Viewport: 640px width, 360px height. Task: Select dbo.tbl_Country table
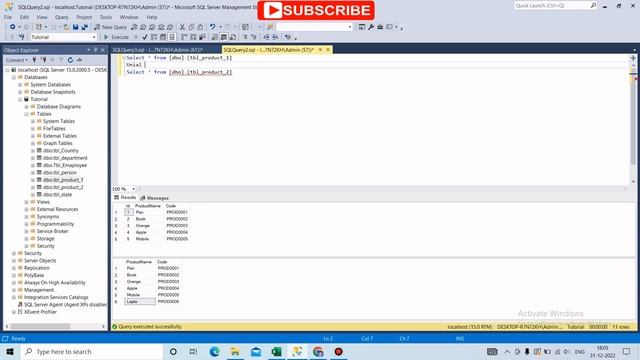click(60, 151)
